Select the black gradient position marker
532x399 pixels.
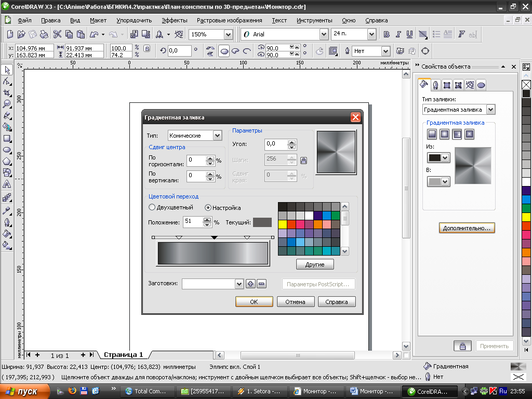pyautogui.click(x=214, y=237)
